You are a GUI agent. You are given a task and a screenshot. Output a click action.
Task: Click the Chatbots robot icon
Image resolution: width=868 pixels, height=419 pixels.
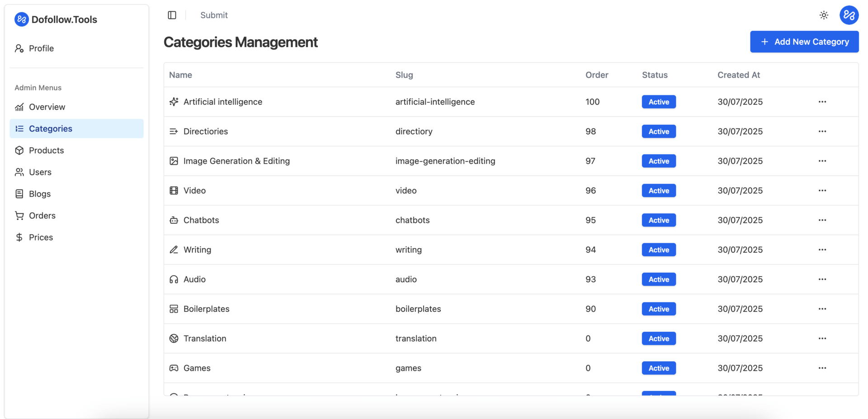[174, 220]
